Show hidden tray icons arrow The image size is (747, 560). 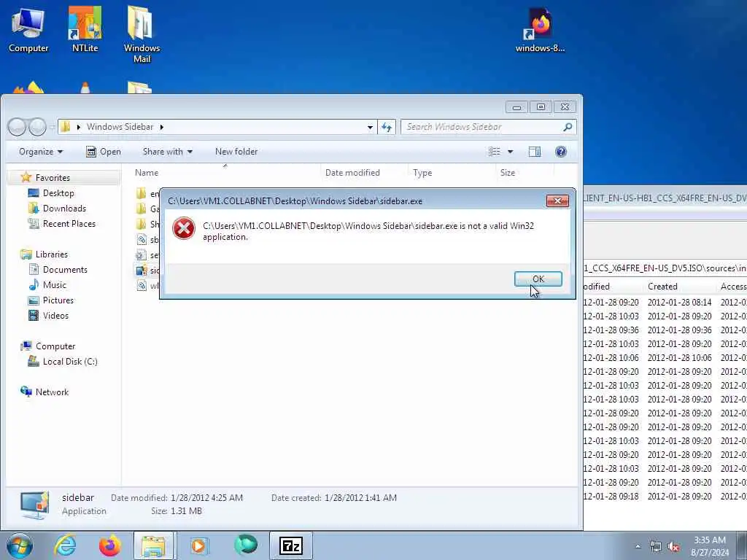pos(638,546)
